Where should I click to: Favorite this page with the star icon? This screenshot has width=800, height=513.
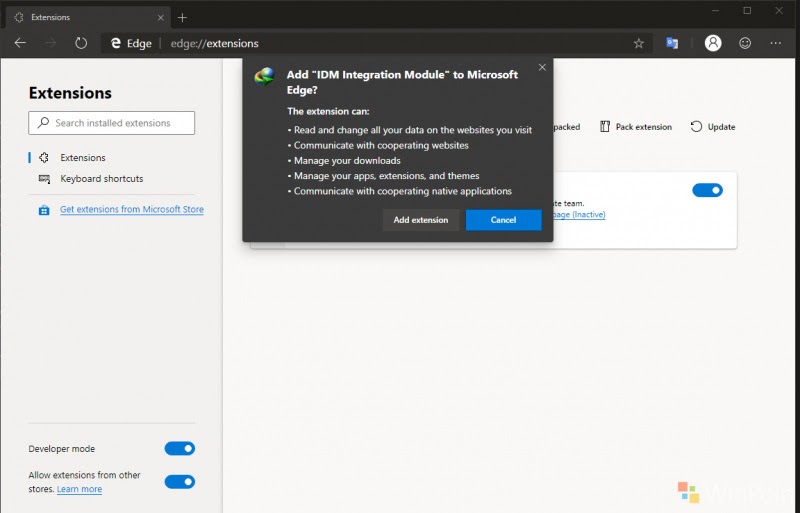[638, 43]
